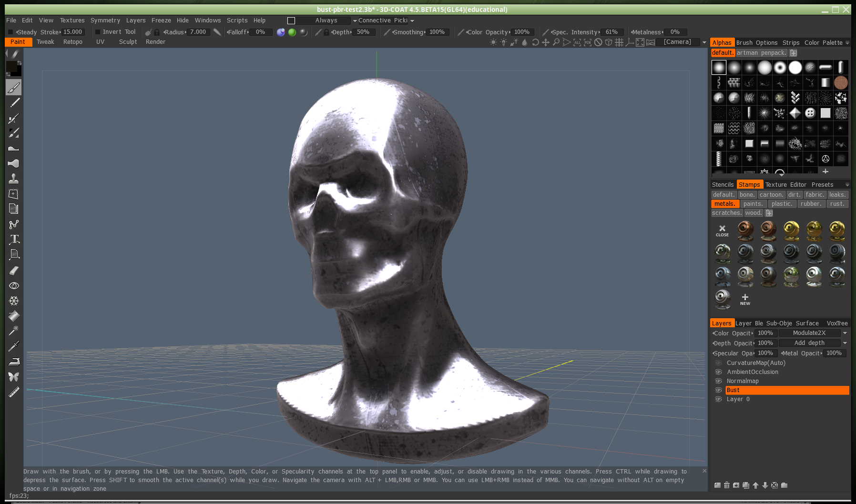
Task: Click the snowflake Freeze tool
Action: [14, 301]
